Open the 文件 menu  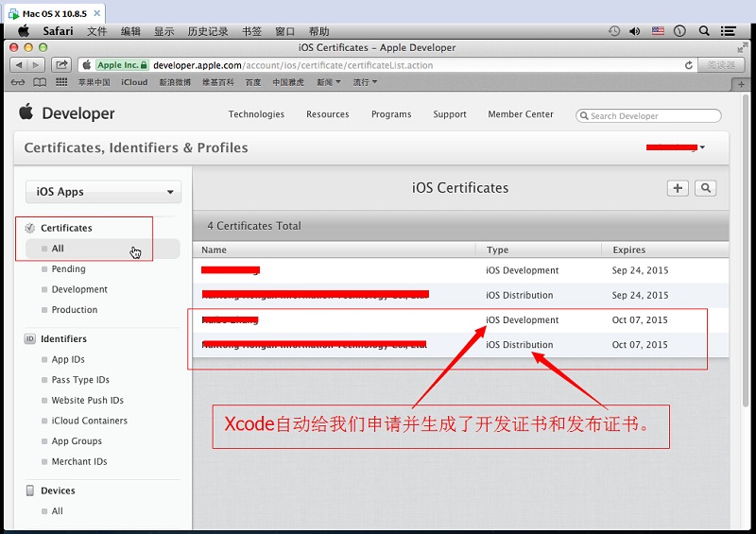(97, 31)
